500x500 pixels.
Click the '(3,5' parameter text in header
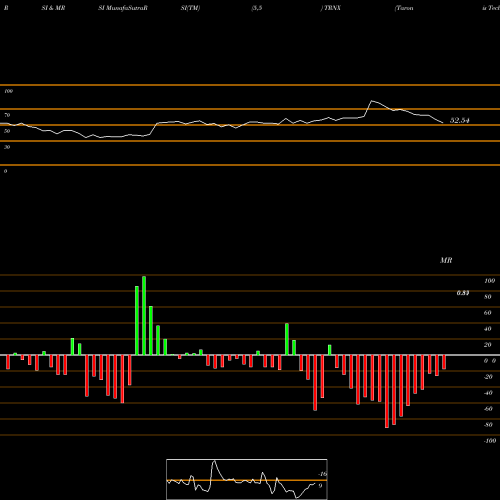tap(257, 8)
